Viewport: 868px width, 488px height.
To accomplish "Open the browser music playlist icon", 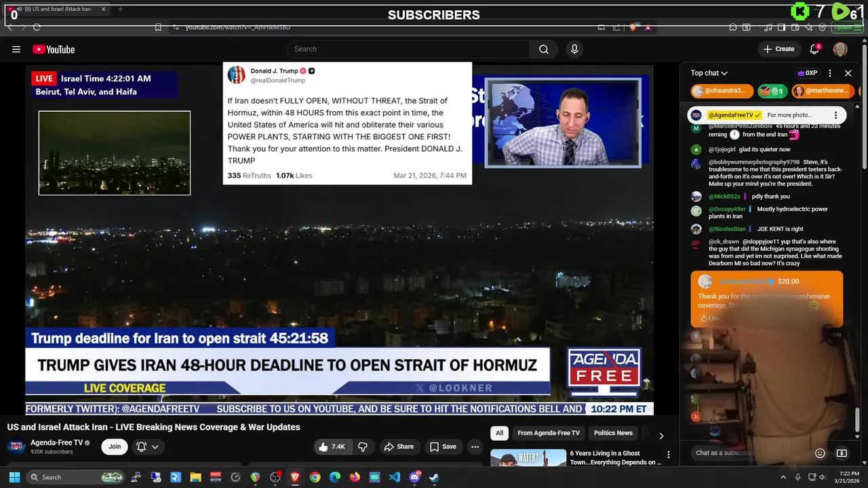I will pyautogui.click(x=768, y=27).
